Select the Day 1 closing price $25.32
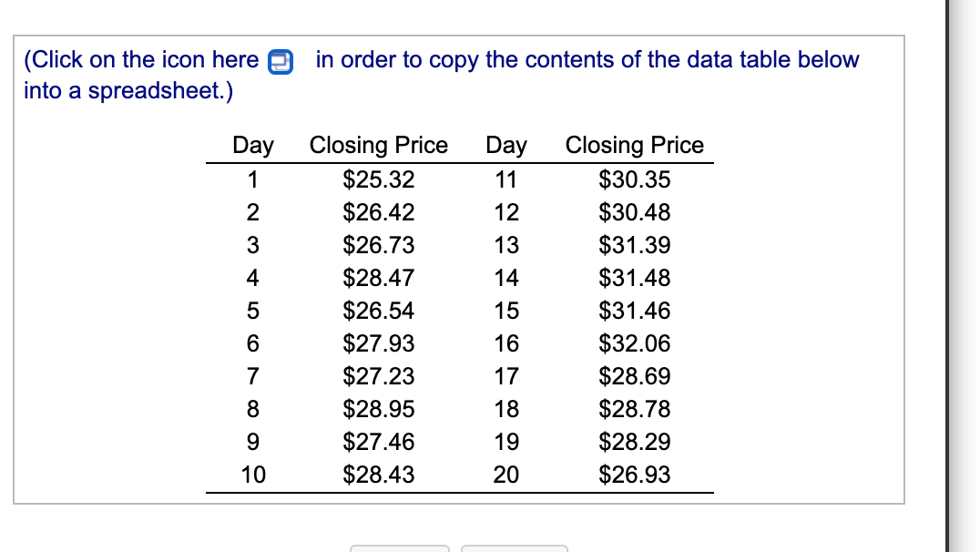 coord(378,180)
